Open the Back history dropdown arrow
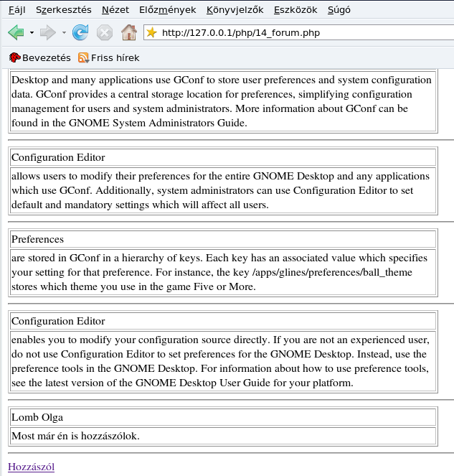This screenshot has width=454, height=476. 32,32
